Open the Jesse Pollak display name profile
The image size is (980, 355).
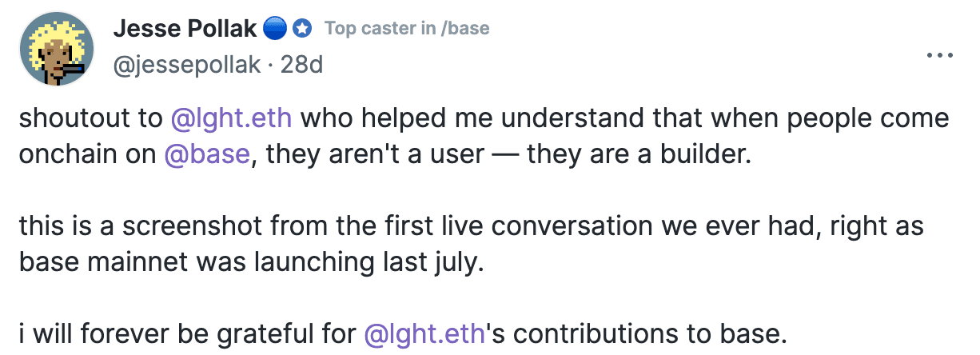(x=185, y=30)
